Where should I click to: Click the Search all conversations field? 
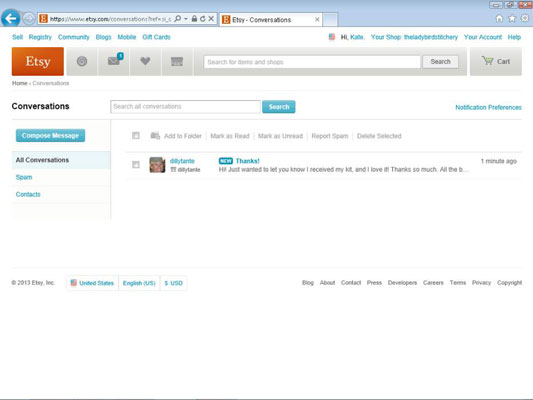coord(185,107)
